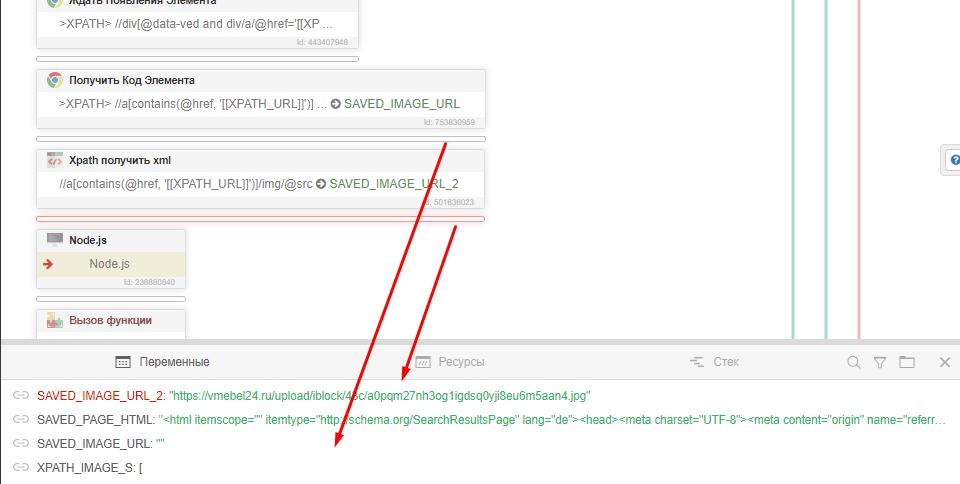Click the filter funnel icon
960x484 pixels.
880,362
